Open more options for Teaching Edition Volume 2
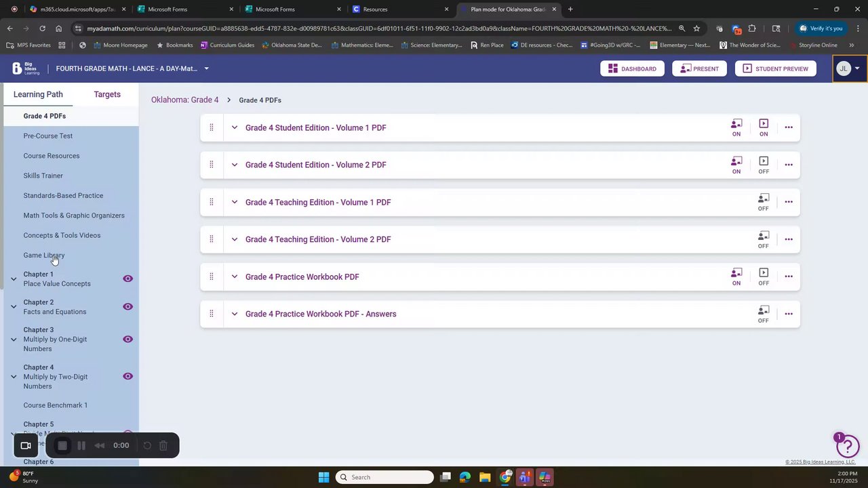Image resolution: width=868 pixels, height=488 pixels. pyautogui.click(x=788, y=239)
